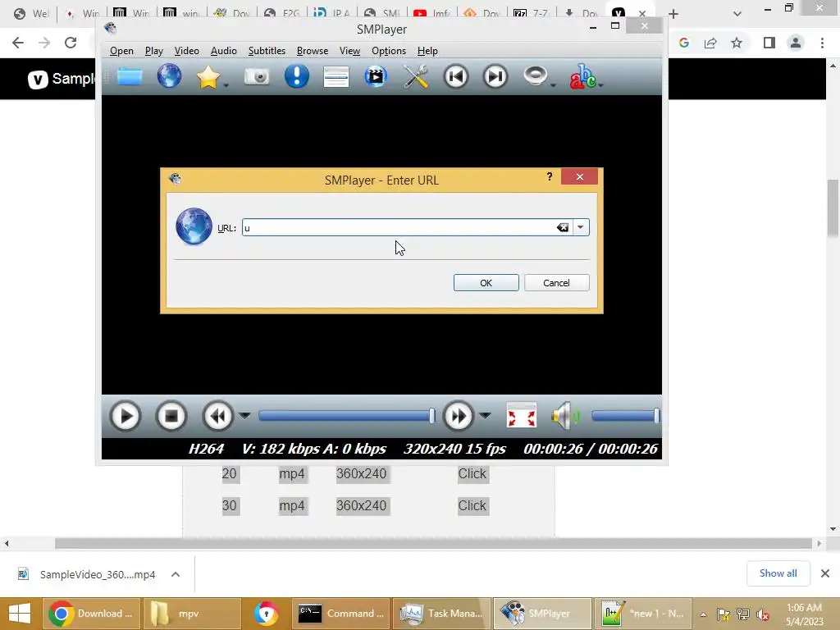Open Chrome side panel icon
The image size is (840, 630).
pos(769,43)
